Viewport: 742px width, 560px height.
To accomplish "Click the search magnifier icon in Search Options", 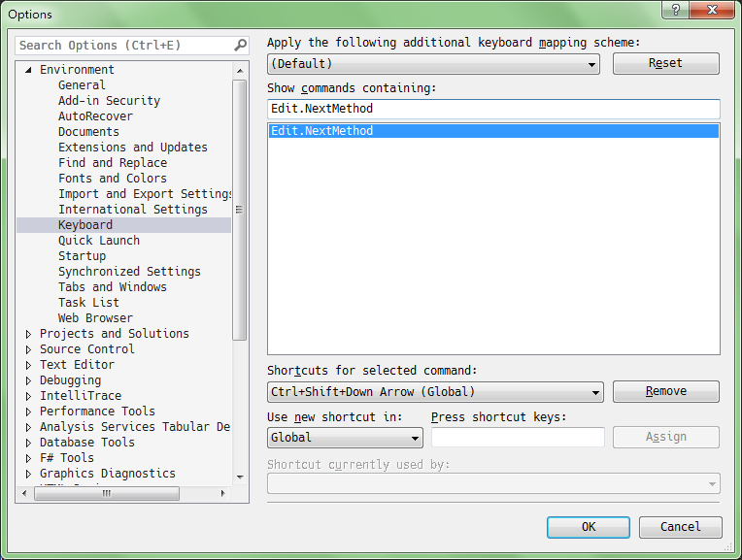I will tap(240, 46).
